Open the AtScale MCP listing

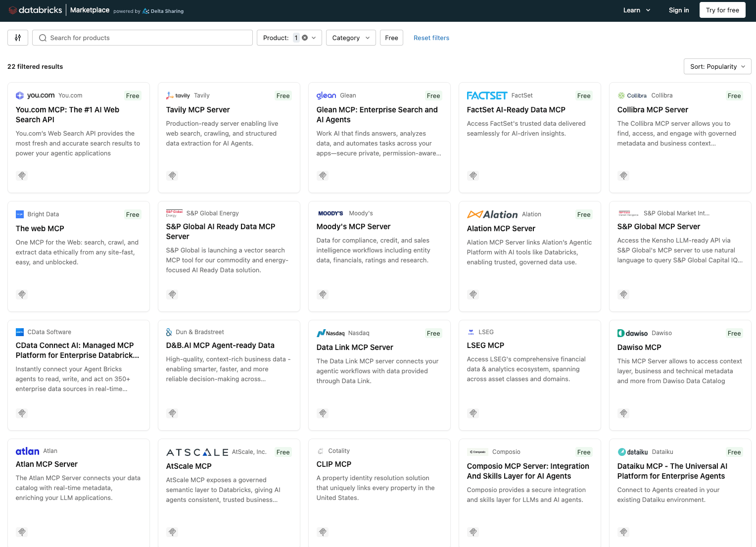click(189, 466)
